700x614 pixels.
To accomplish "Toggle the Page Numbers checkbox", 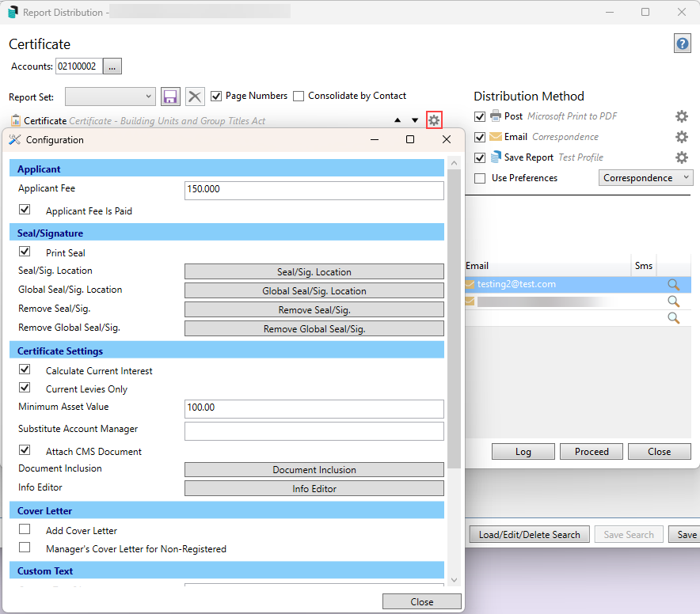I will coord(216,96).
